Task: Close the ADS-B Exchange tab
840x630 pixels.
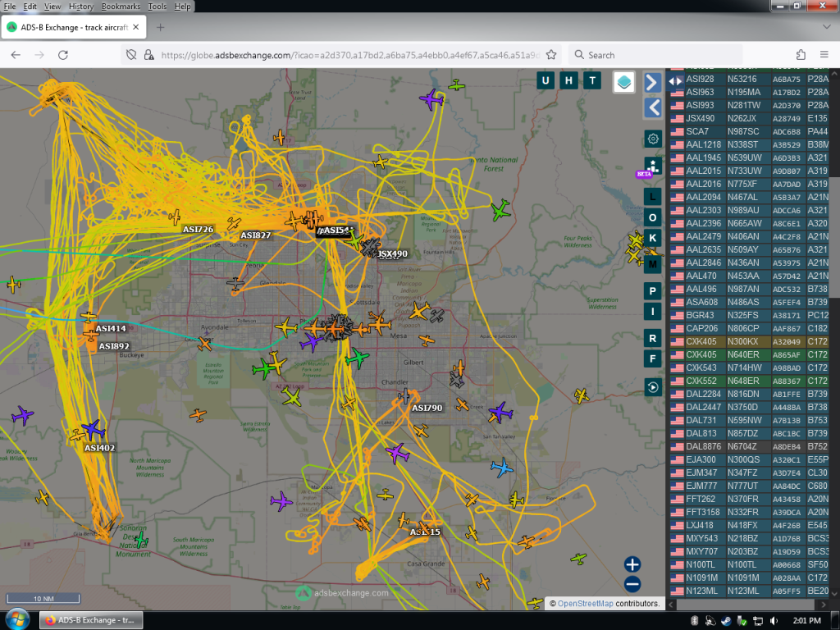Action: pyautogui.click(x=136, y=27)
